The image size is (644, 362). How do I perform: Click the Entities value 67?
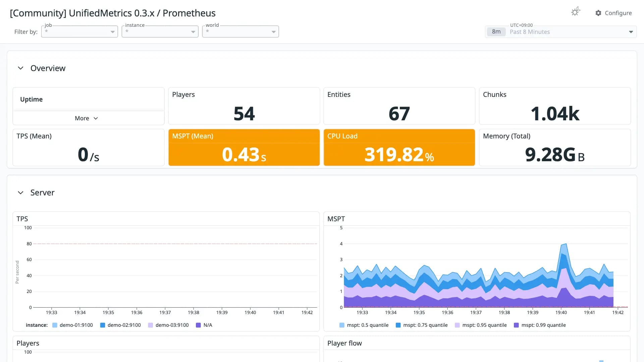point(399,113)
